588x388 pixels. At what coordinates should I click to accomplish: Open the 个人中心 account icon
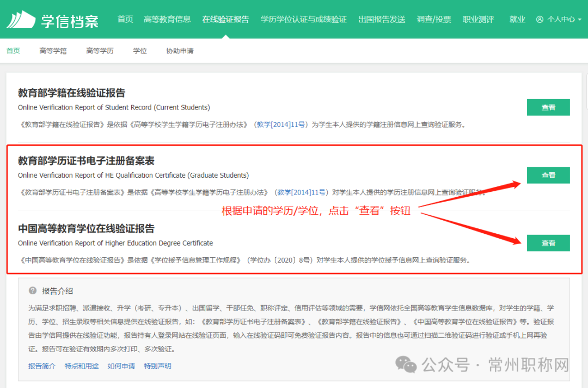pyautogui.click(x=539, y=19)
